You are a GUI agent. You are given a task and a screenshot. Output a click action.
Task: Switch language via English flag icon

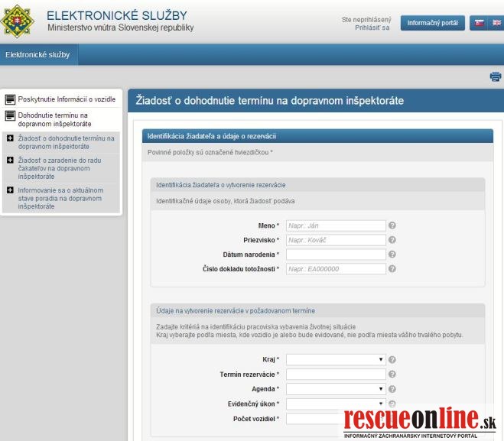[496, 23]
